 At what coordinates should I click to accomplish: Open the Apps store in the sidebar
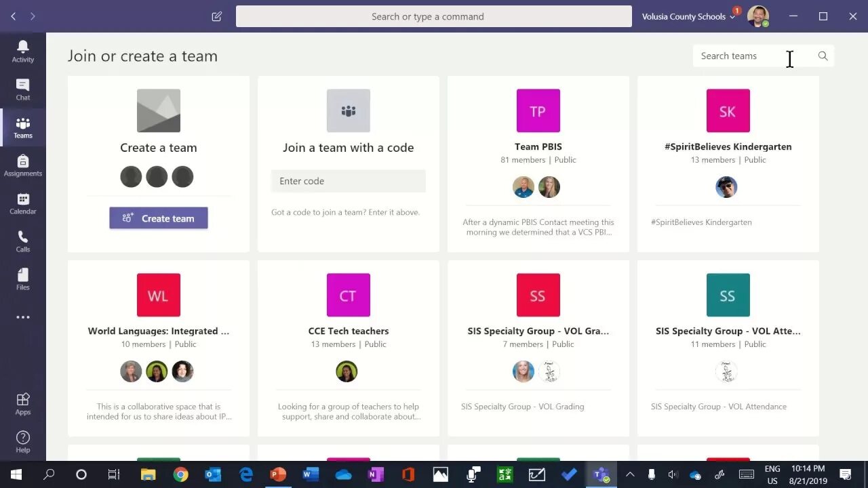(23, 404)
